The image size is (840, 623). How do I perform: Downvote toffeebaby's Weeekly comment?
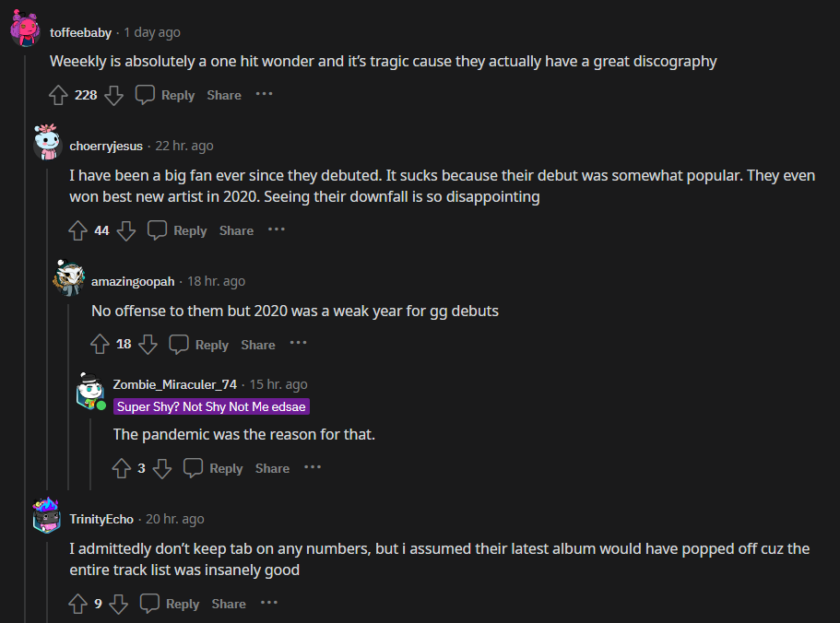(113, 95)
